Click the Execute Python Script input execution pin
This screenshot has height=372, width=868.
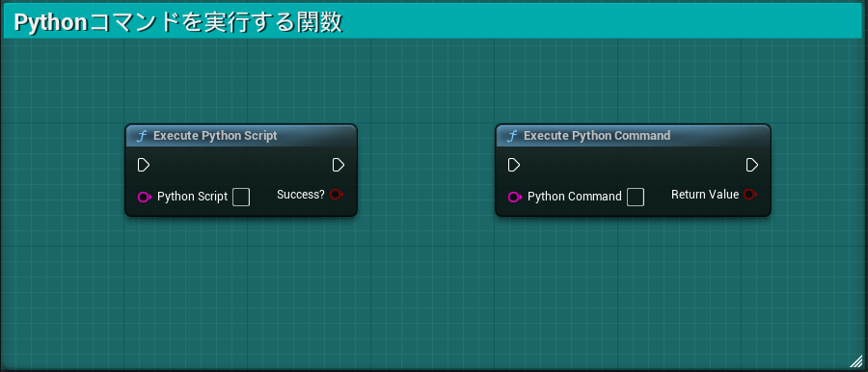[144, 165]
